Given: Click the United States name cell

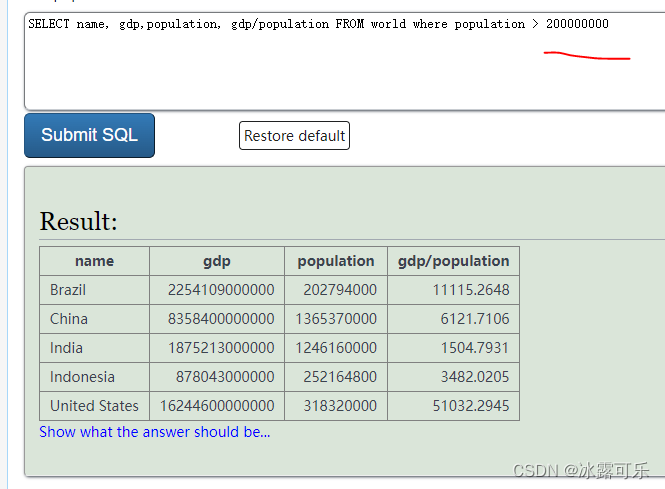Looking at the screenshot, I should coord(94,406).
